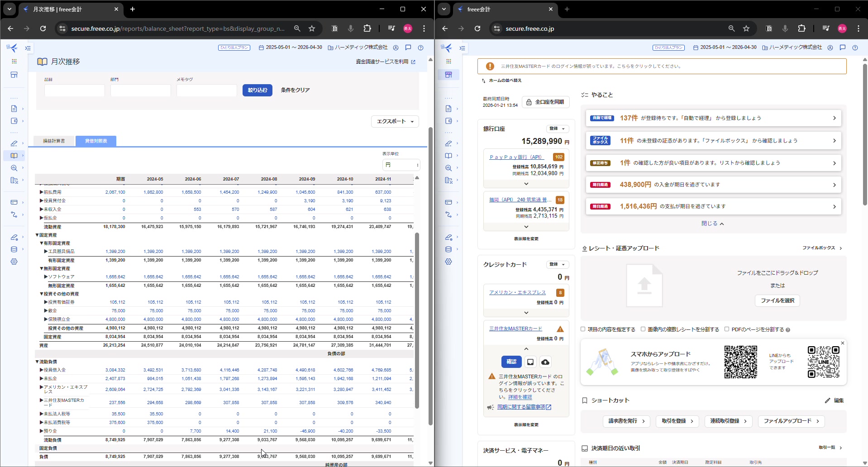Open the PayPay銀行（API） account link
Screen dimensions: 868x467
click(516, 157)
